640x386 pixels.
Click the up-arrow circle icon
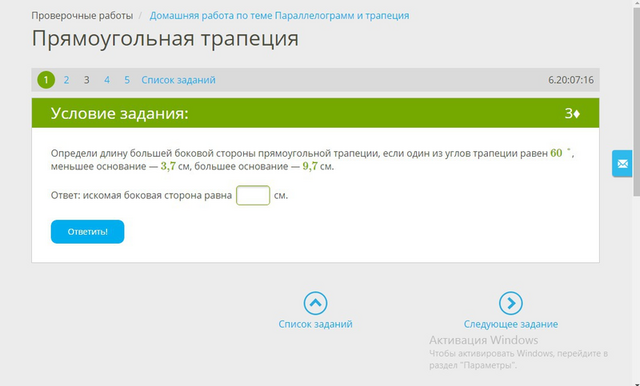[x=315, y=303]
